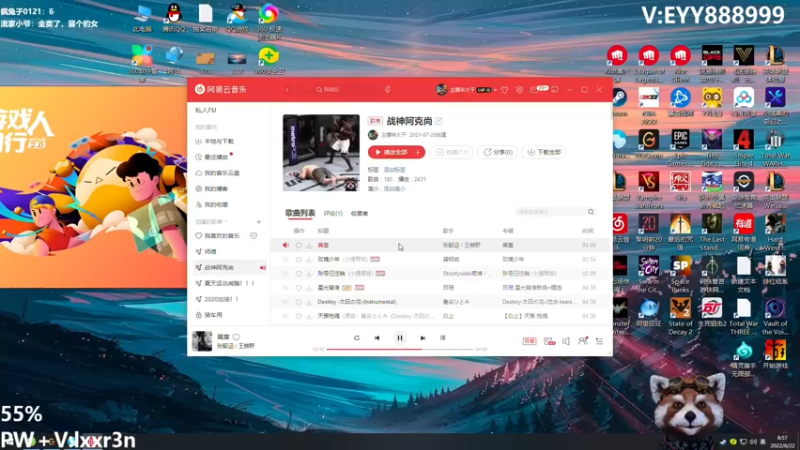This screenshot has width=800, height=450.
Task: Skip to previous track
Action: [377, 338]
